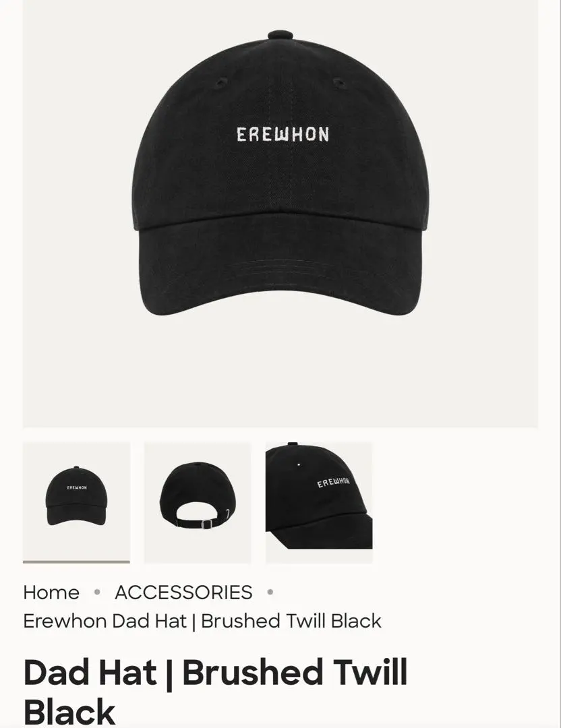561x728 pixels.
Task: Click the separator dot after ACCESSORIES
Action: tap(270, 593)
